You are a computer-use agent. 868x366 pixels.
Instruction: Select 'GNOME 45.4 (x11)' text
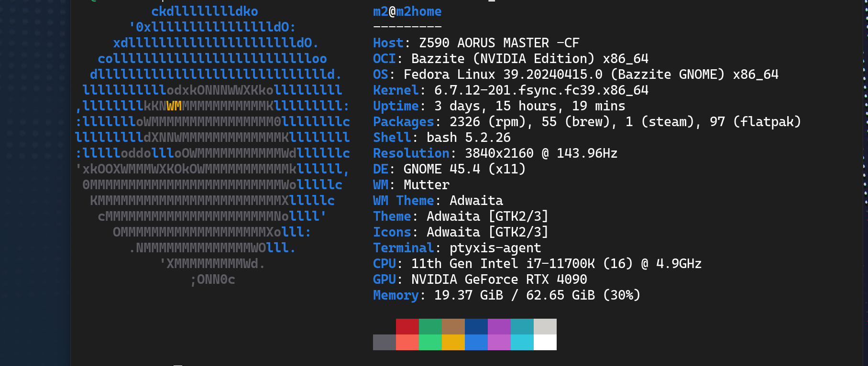tap(465, 169)
